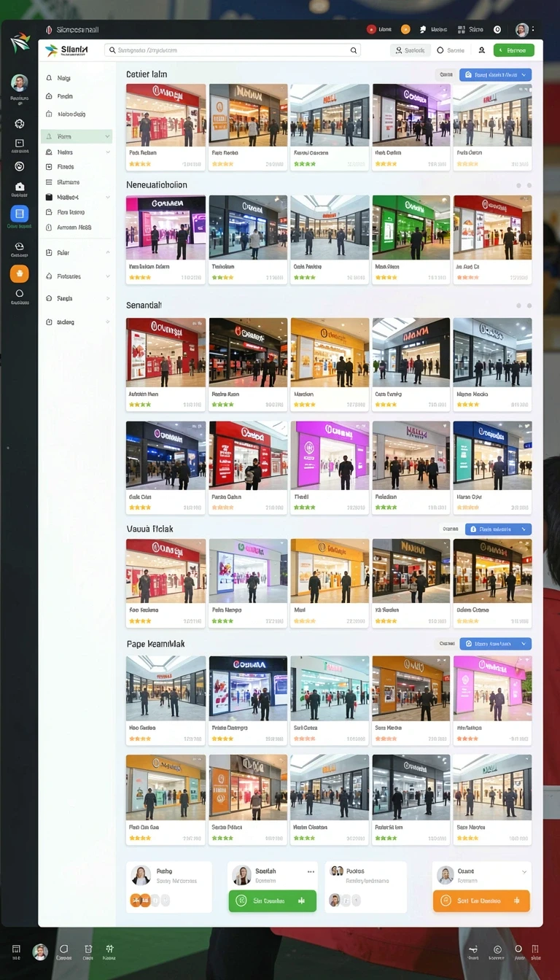This screenshot has height=980, width=560.
Task: Click the orange round icons on the Pusho card
Action: tap(140, 901)
